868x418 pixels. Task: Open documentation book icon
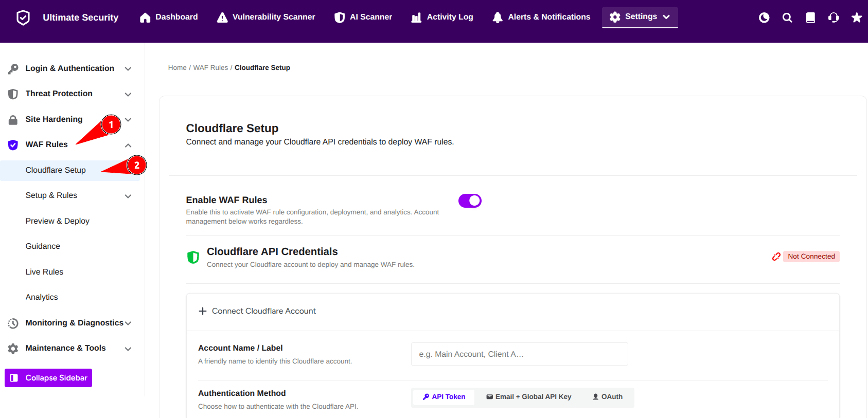pos(810,17)
